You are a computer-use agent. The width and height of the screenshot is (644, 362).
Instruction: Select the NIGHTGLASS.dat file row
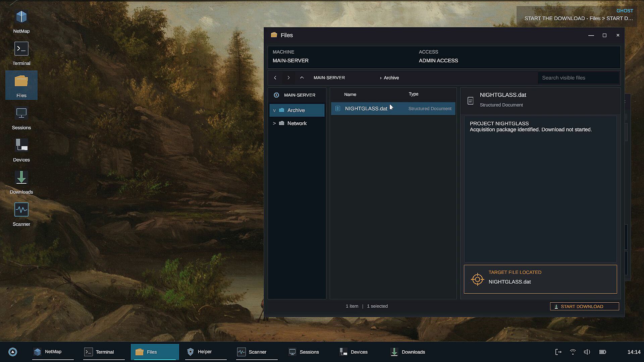393,109
